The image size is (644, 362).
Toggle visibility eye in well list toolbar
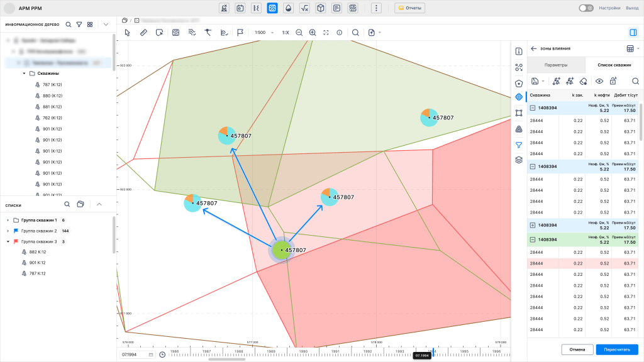599,80
